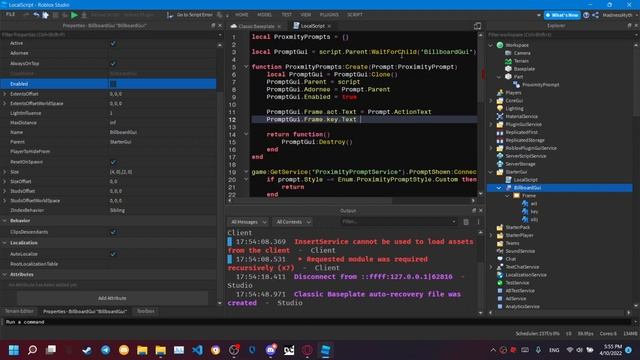Select the Chat service icon
Screen dimensions: 640x360
(500, 259)
